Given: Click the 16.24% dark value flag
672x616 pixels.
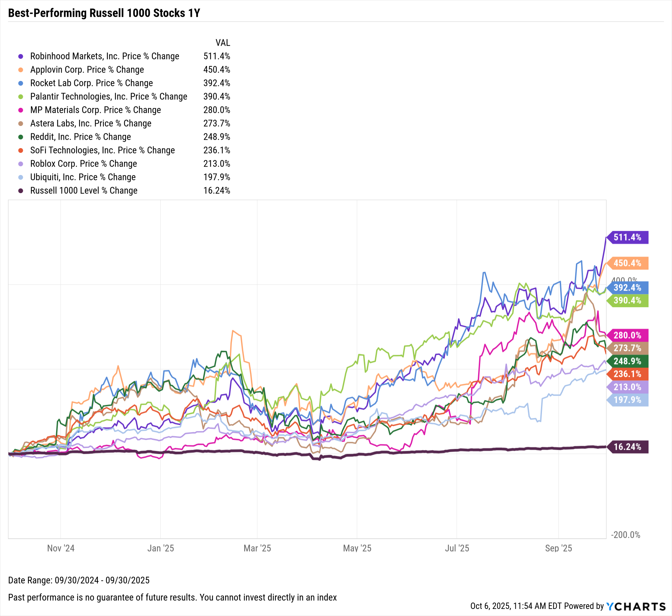Looking at the screenshot, I should coord(627,447).
